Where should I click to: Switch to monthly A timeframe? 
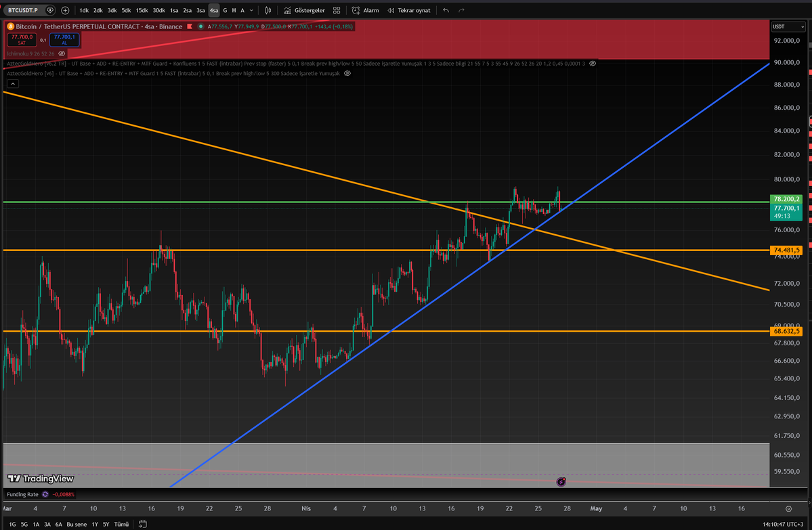click(x=242, y=10)
